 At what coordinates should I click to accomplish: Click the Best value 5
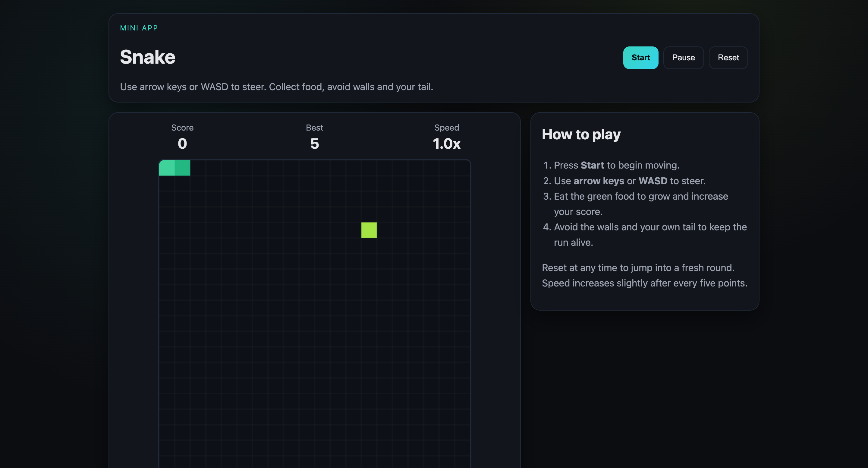(x=314, y=144)
